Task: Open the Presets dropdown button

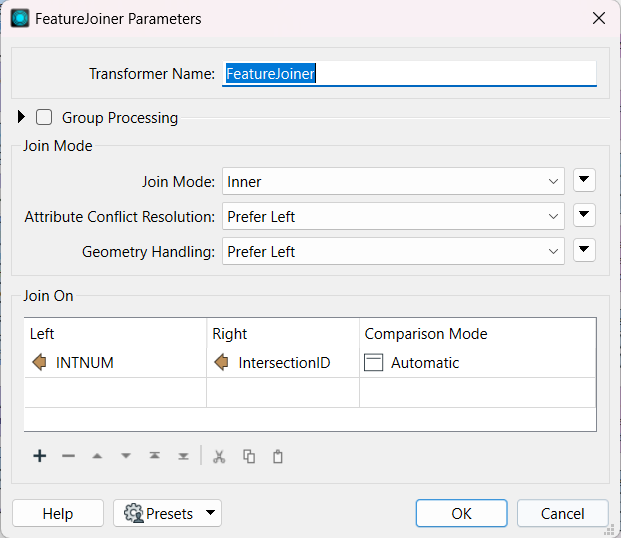Action: pyautogui.click(x=167, y=513)
